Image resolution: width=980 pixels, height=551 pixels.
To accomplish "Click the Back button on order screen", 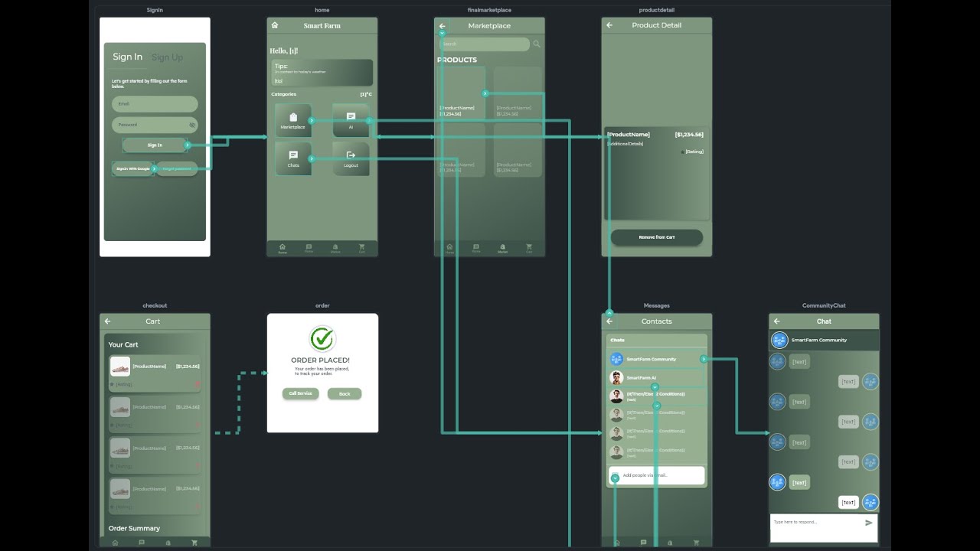I will [x=345, y=393].
